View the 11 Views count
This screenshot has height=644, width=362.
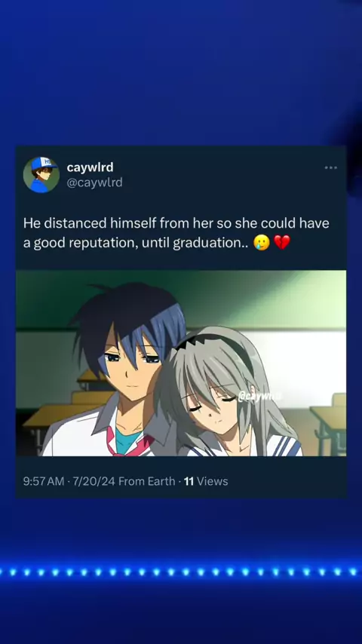click(206, 481)
